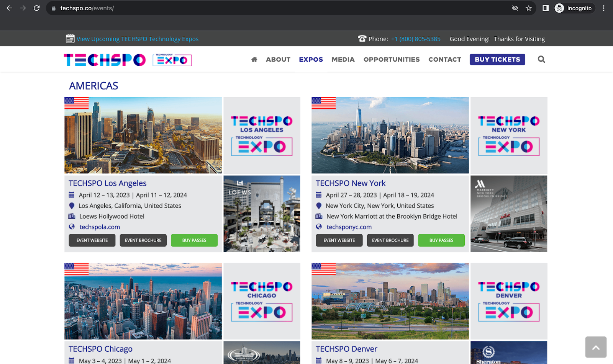Click the TECHSPO logo in header
Screen dimensions: 613x364
coord(105,60)
